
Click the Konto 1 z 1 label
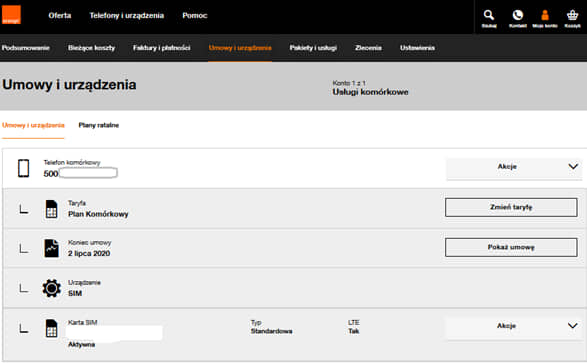349,83
